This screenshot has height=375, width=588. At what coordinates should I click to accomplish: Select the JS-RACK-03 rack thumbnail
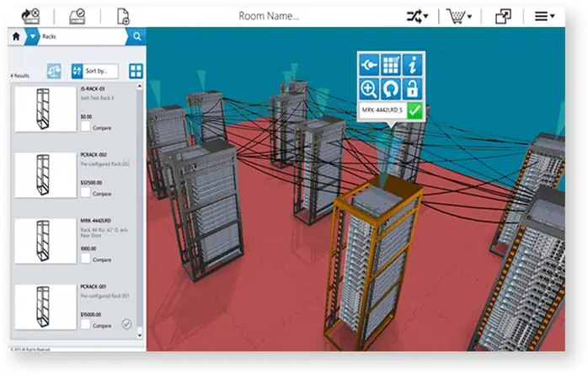(x=45, y=109)
